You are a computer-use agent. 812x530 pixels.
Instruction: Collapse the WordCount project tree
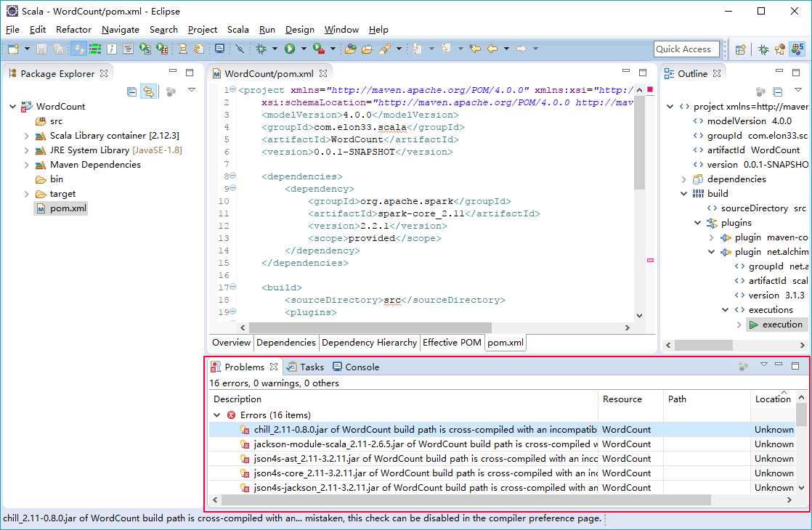pos(12,106)
